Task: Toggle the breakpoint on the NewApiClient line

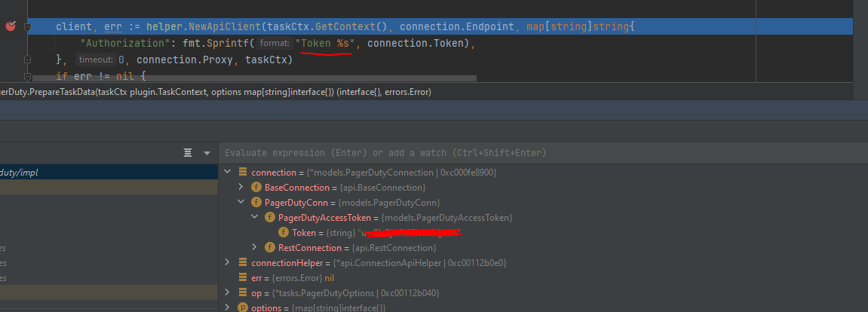Action: (x=11, y=26)
